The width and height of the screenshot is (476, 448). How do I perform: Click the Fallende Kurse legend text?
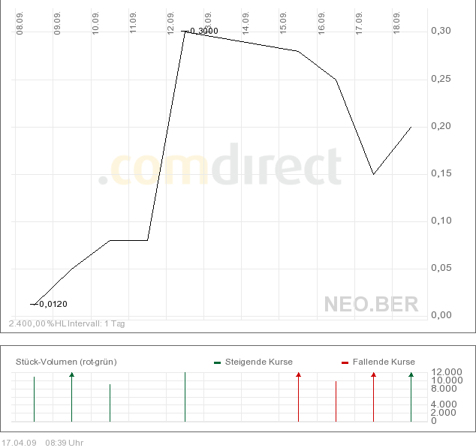[x=384, y=362]
